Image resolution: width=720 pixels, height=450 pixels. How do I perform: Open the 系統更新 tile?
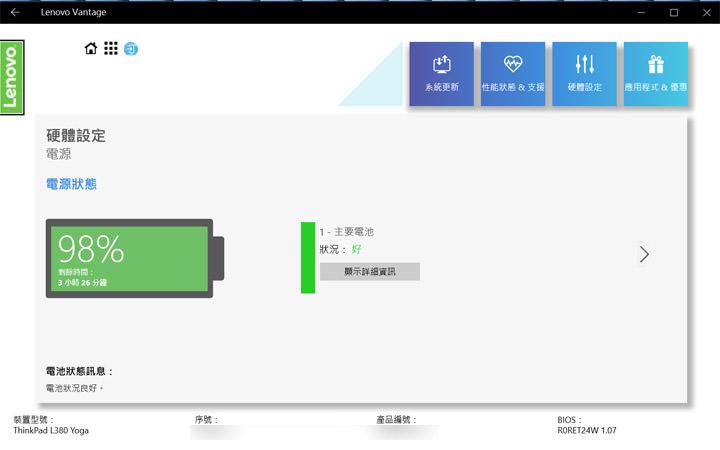tap(441, 74)
